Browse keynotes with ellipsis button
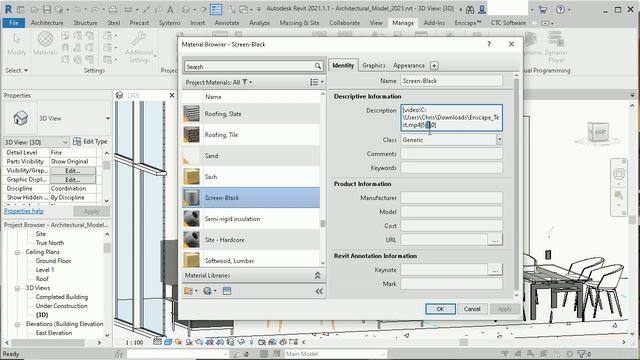Viewport: 640px width, 360px height. (x=495, y=270)
